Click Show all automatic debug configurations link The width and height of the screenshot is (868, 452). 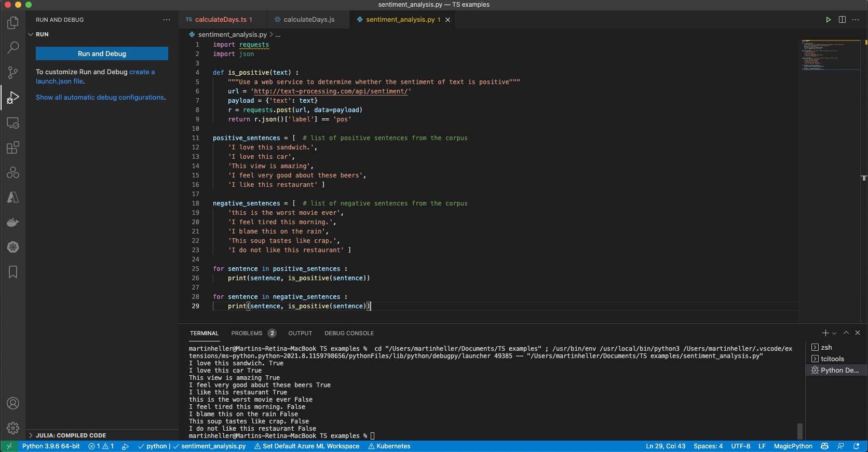(x=100, y=98)
